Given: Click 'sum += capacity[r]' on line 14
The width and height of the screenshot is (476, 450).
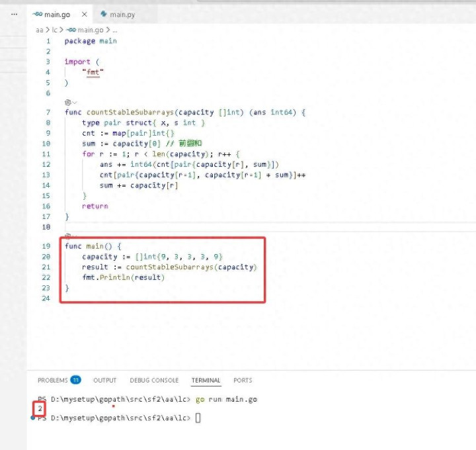Looking at the screenshot, I should point(139,185).
